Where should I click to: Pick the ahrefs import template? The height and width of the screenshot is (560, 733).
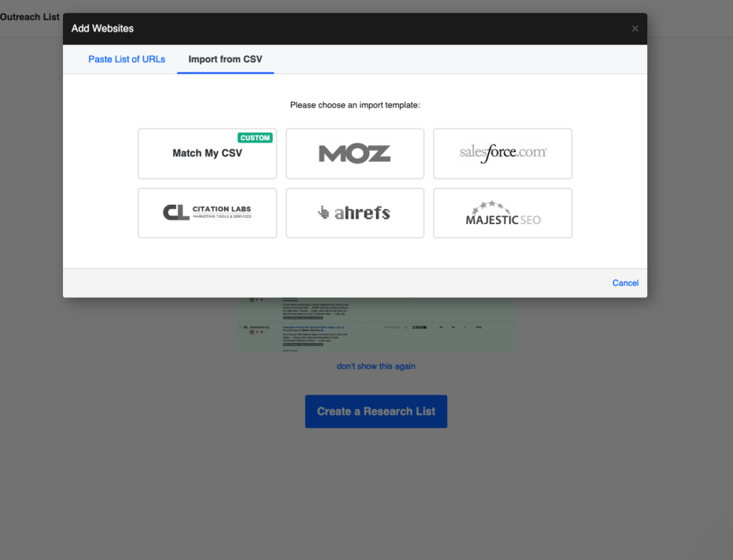click(x=354, y=213)
